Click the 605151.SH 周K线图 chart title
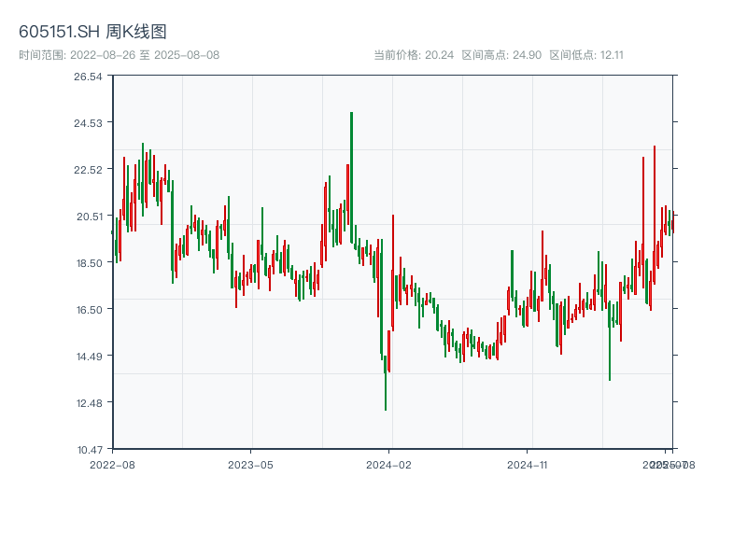The image size is (747, 560). [92, 32]
